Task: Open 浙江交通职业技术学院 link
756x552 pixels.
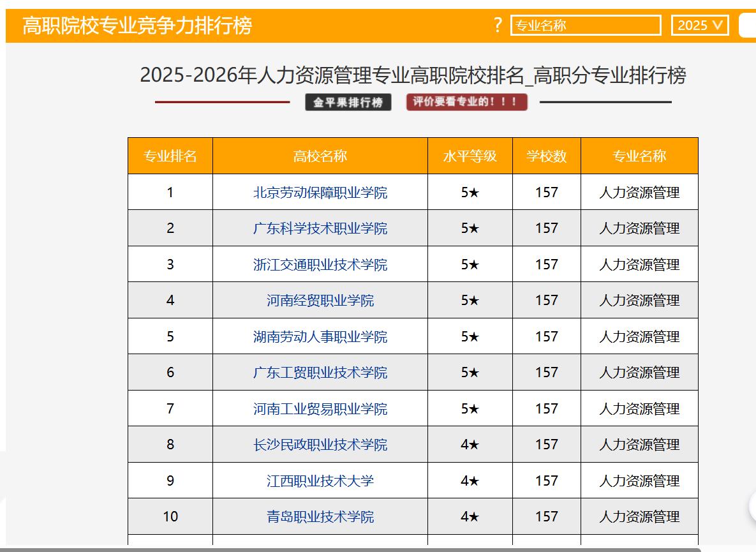Action: [320, 264]
